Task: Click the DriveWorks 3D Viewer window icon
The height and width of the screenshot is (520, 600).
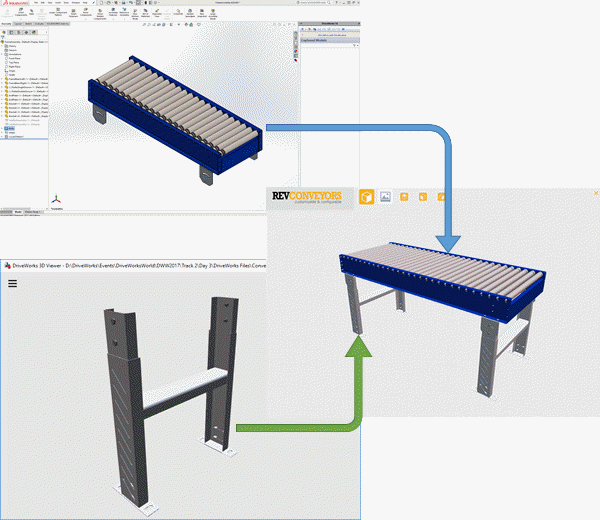Action: click(5, 265)
